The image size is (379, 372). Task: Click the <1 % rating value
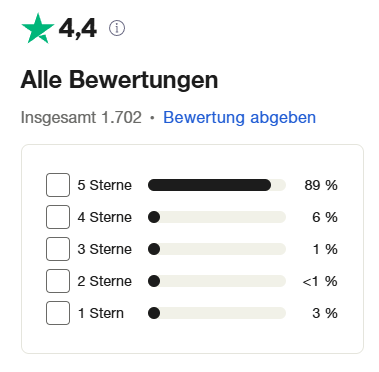coord(320,281)
